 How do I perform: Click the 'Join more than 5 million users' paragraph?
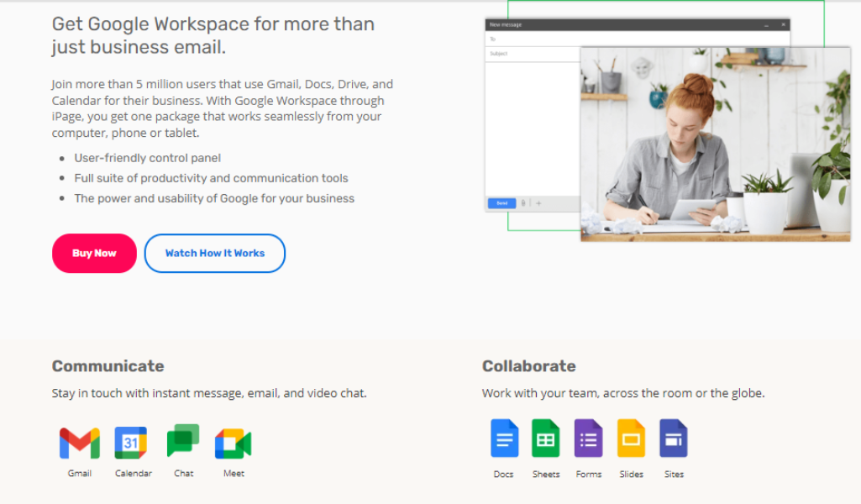[x=223, y=108]
